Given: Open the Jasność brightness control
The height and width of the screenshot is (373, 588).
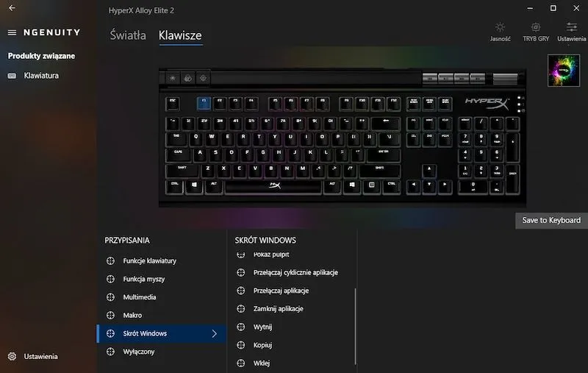Looking at the screenshot, I should pos(500,32).
